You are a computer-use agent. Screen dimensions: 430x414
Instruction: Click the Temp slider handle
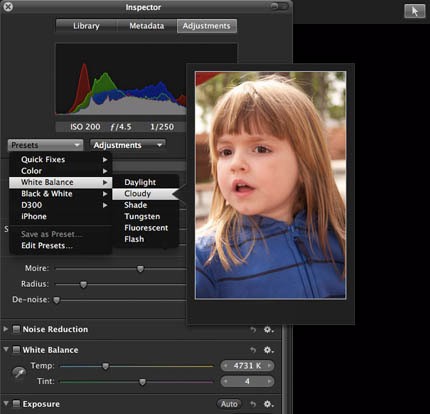tap(105, 366)
